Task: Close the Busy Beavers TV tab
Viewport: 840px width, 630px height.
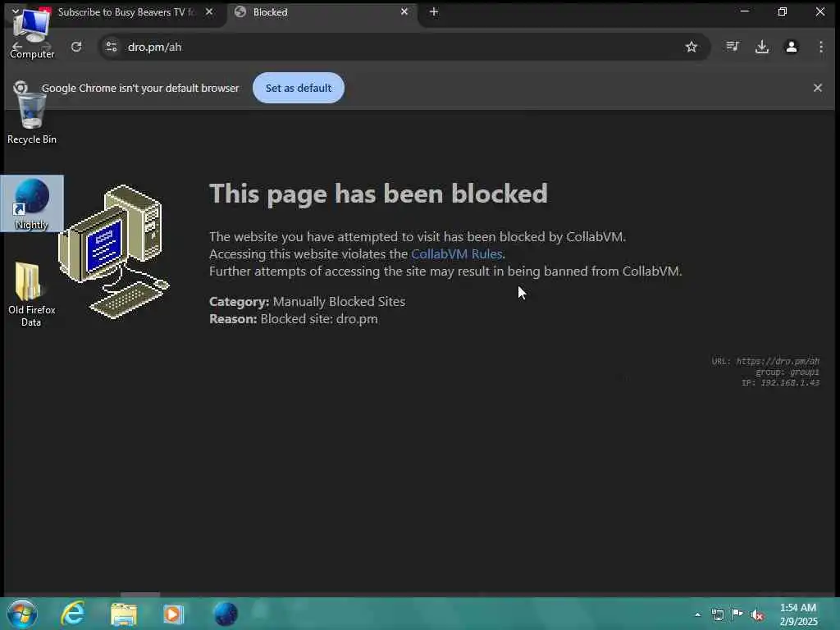Action: tap(209, 11)
